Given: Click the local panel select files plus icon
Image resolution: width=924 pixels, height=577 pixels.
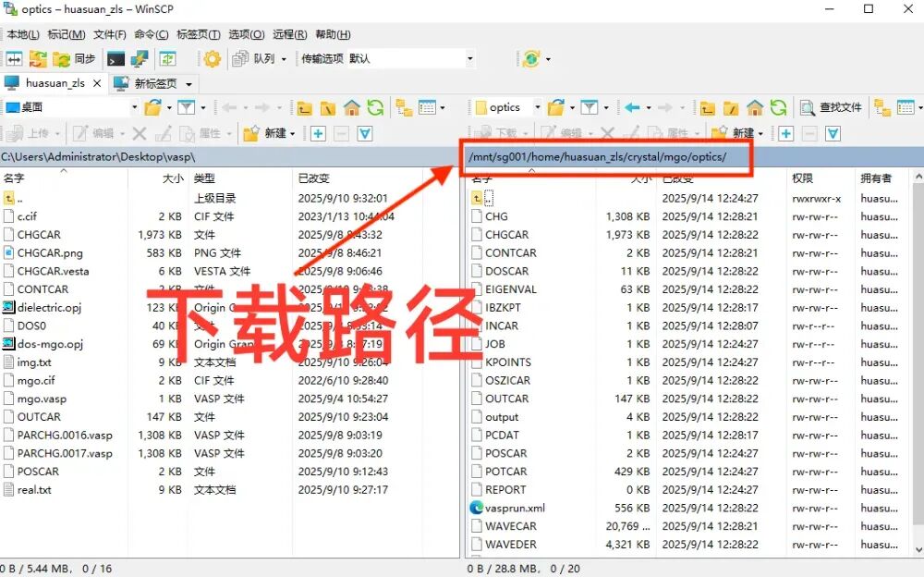Looking at the screenshot, I should click(x=318, y=133).
